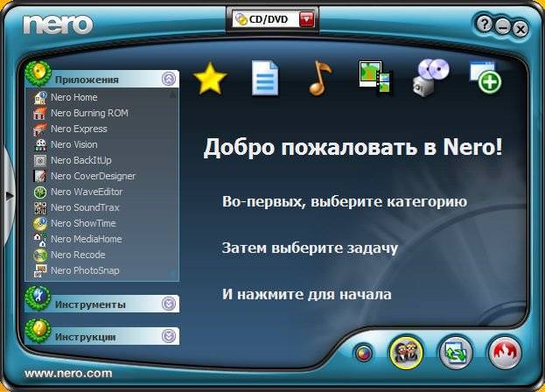Click the Nero MediaHome icon
The height and width of the screenshot is (392, 545).
(x=40, y=239)
